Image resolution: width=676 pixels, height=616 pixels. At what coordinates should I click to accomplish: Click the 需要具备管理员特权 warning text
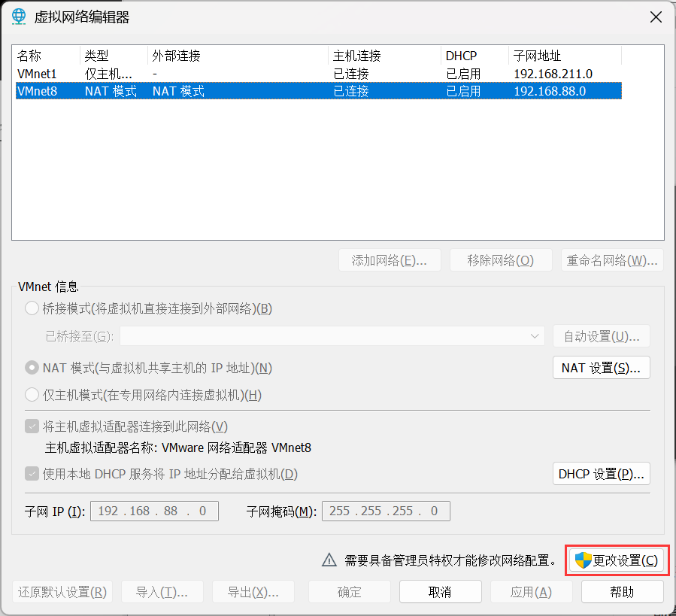[451, 560]
